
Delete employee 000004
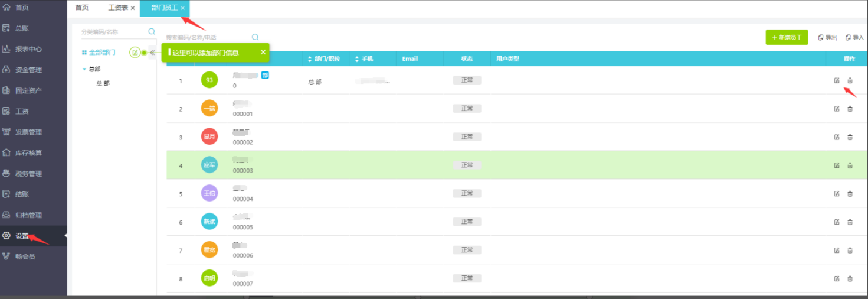coord(850,194)
